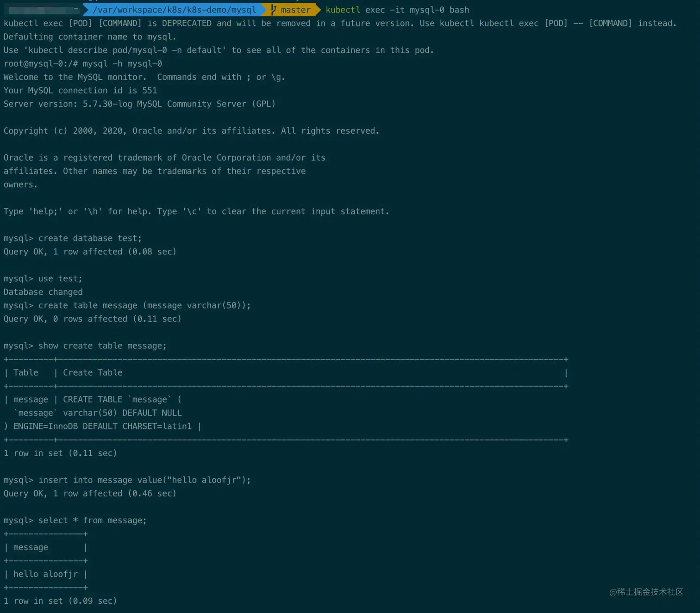Click the Welcome to the MySQL monitor line
Viewport: 700px width, 613px height.
[x=144, y=77]
